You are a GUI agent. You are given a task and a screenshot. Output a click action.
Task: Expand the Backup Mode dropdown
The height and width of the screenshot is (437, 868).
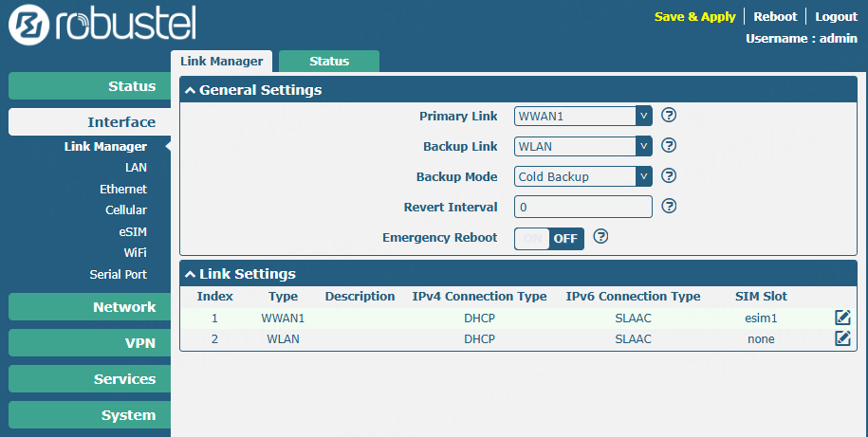pyautogui.click(x=582, y=176)
